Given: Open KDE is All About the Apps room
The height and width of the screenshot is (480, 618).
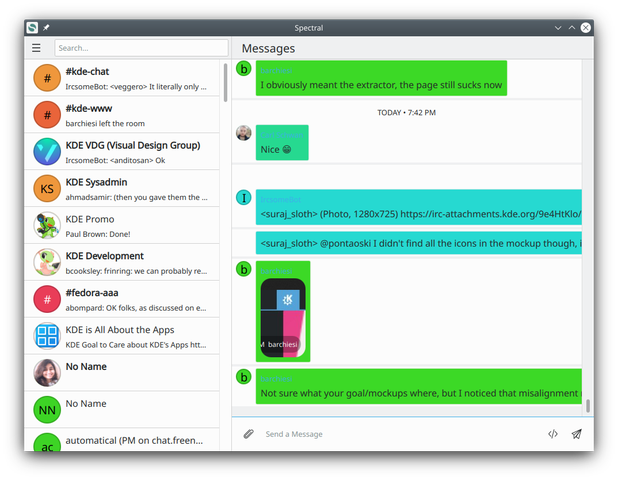Looking at the screenshot, I should [x=122, y=336].
